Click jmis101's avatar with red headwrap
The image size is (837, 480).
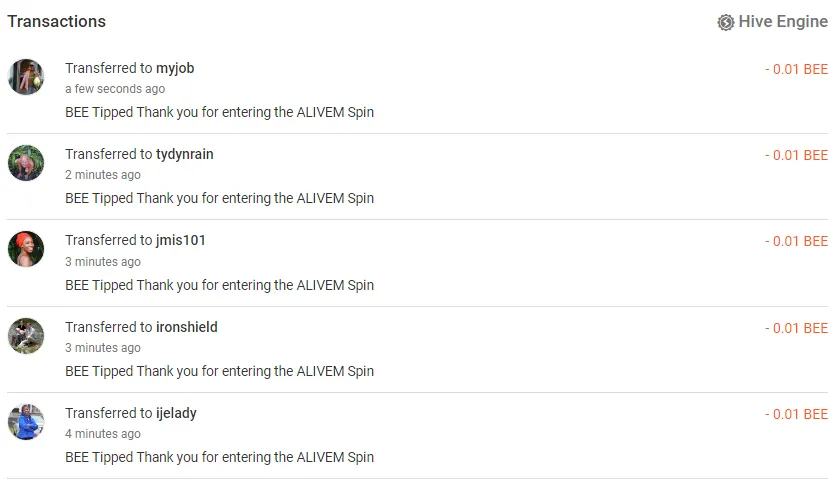point(26,249)
